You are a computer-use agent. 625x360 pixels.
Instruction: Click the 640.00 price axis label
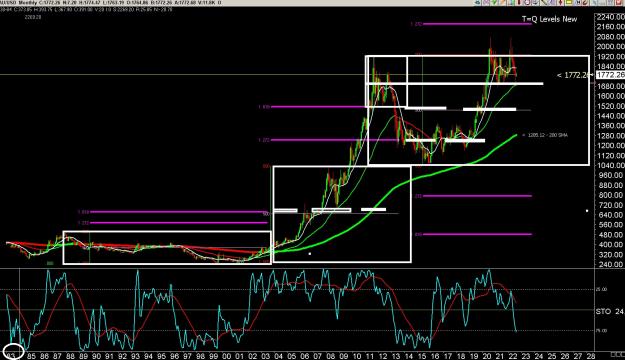[x=611, y=215]
